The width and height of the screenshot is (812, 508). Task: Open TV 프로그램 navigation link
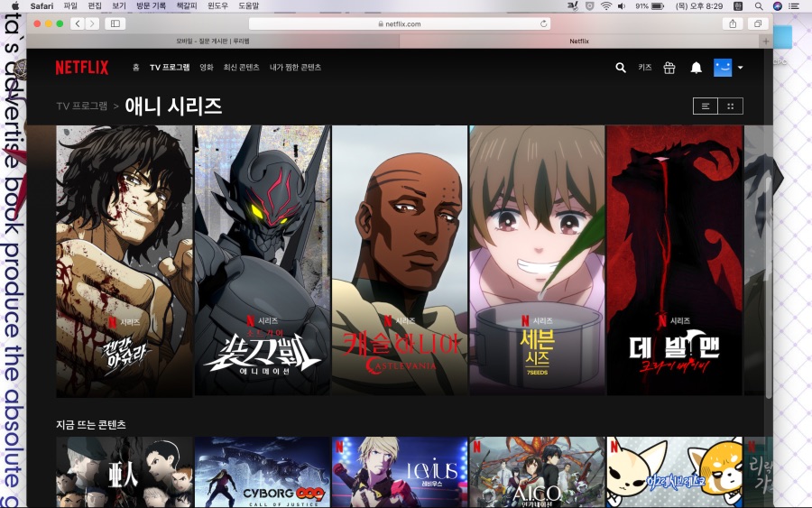pos(170,68)
